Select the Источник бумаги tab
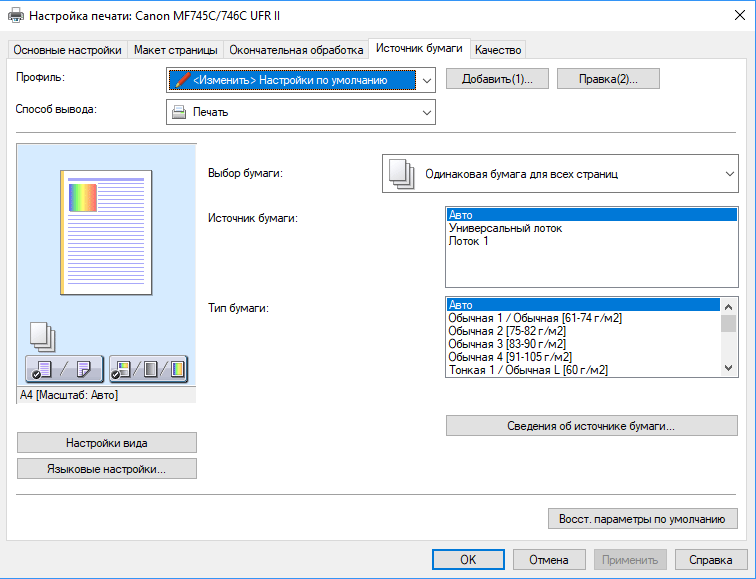The width and height of the screenshot is (756, 579). coord(419,48)
